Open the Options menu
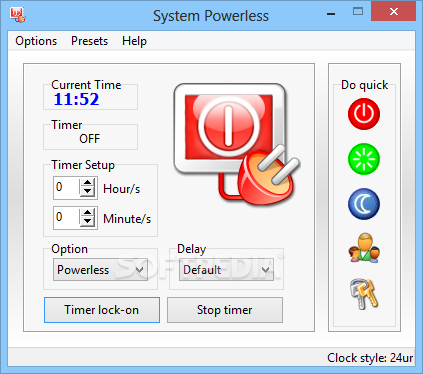 36,41
